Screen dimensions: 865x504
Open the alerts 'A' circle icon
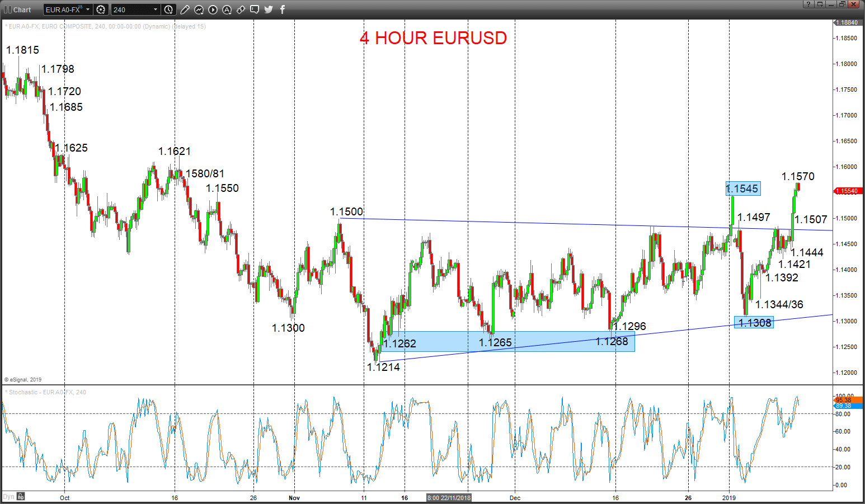pyautogui.click(x=227, y=10)
